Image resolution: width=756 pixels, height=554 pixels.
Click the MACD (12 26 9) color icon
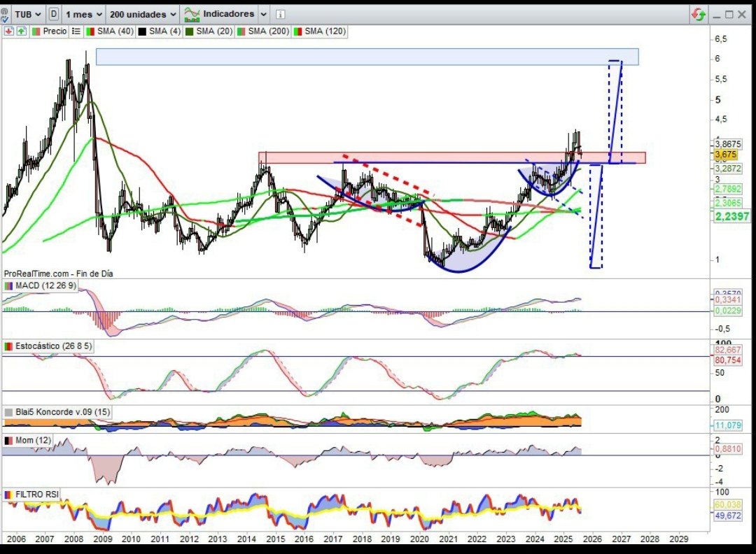click(8, 285)
